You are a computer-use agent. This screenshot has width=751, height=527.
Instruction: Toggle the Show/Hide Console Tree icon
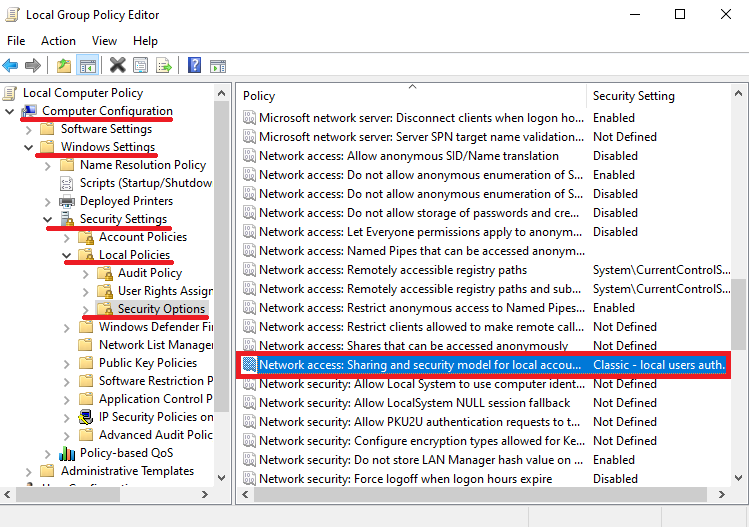pos(88,65)
